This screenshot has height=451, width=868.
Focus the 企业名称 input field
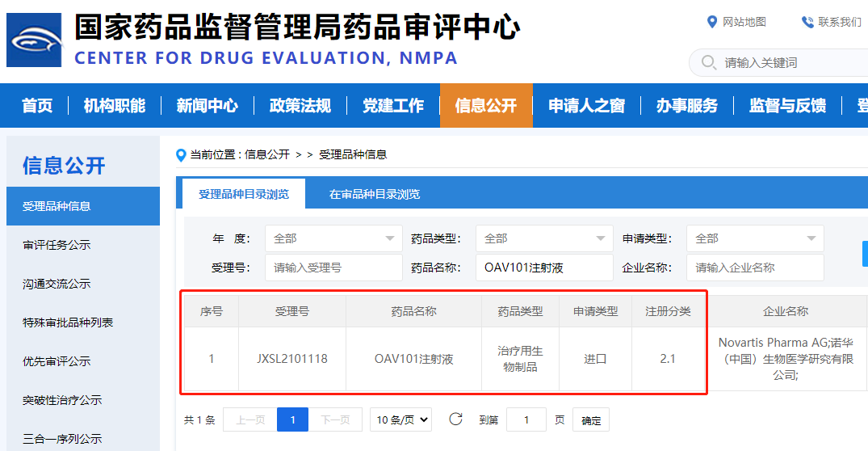(x=754, y=268)
